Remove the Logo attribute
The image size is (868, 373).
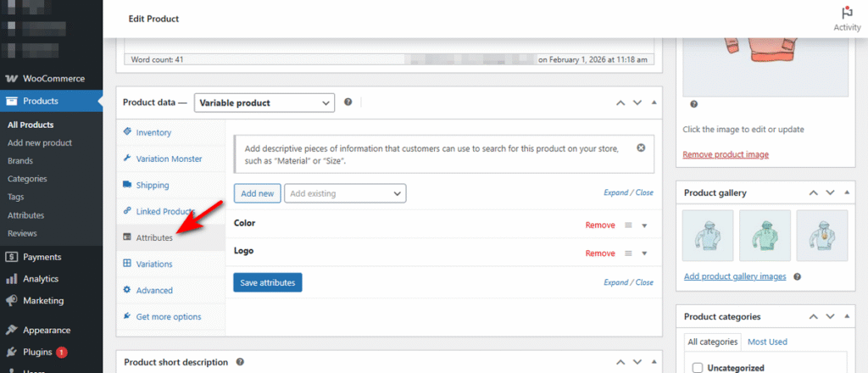(x=600, y=253)
